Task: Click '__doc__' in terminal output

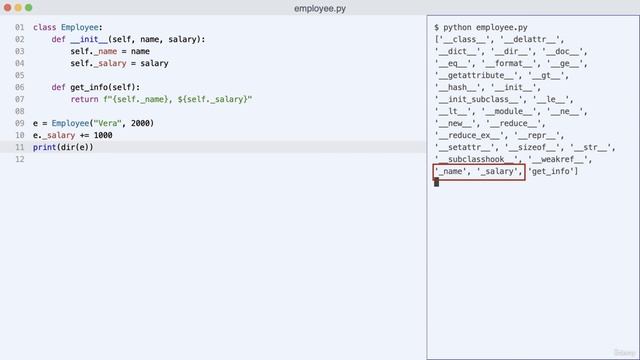Action: coord(563,51)
